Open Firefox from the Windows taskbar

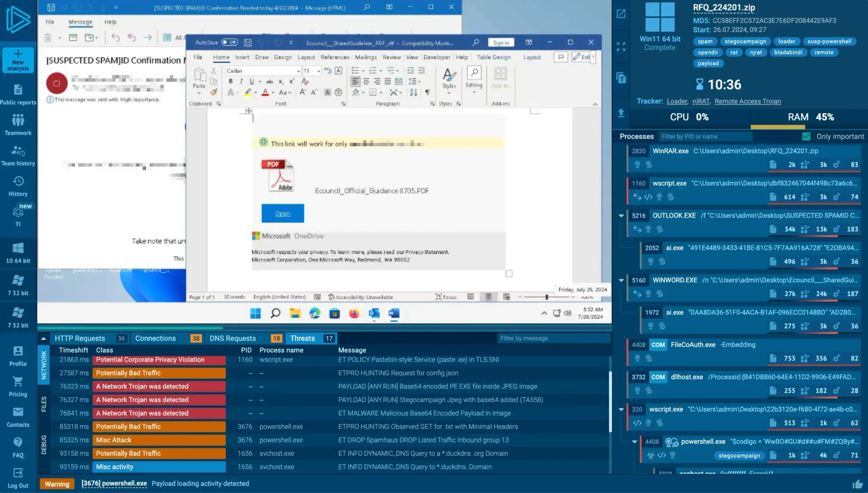354,314
